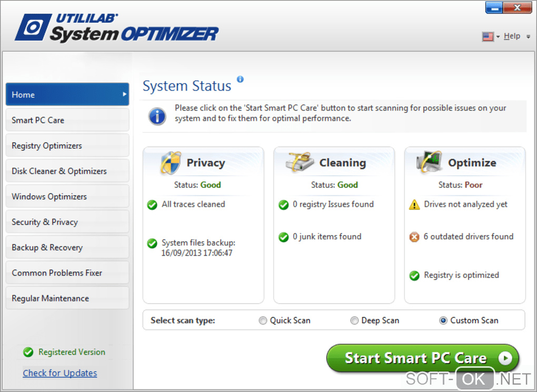Select the Quick Scan option

click(x=263, y=320)
